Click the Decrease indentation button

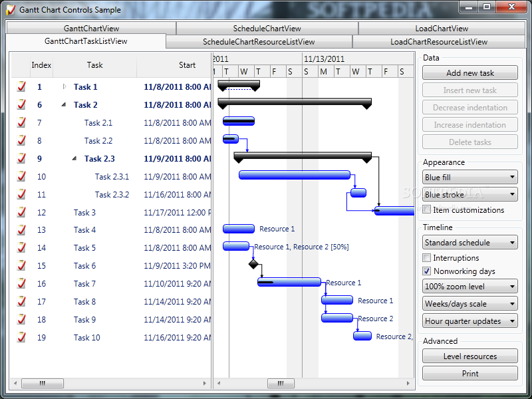[x=470, y=107]
